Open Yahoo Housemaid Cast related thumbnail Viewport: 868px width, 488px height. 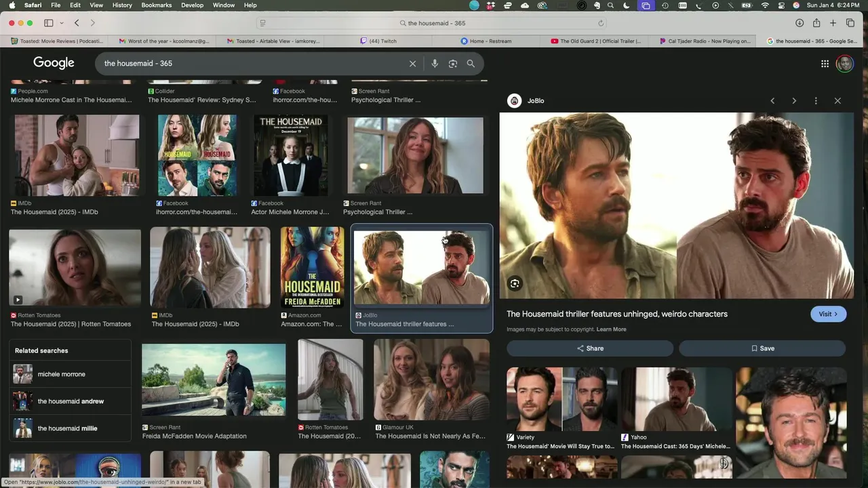coord(676,399)
